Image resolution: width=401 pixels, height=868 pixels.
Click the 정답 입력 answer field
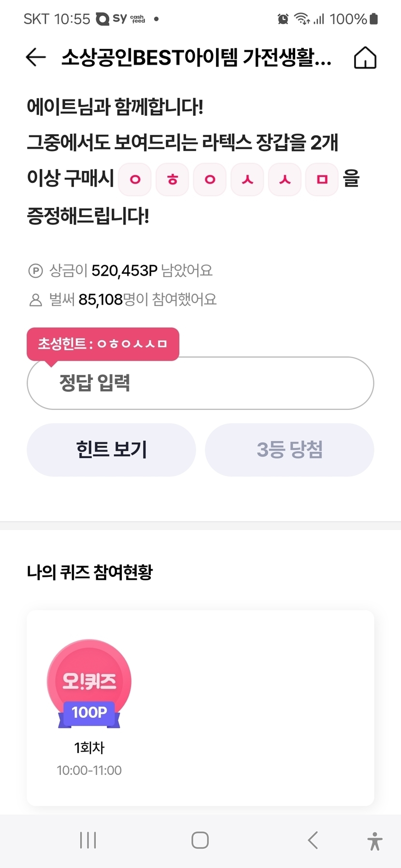click(x=200, y=383)
